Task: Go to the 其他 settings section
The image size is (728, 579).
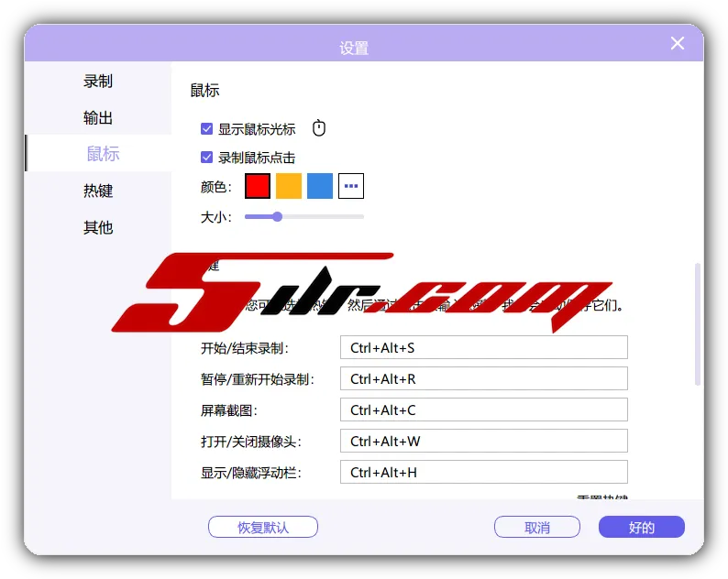Action: [x=98, y=227]
